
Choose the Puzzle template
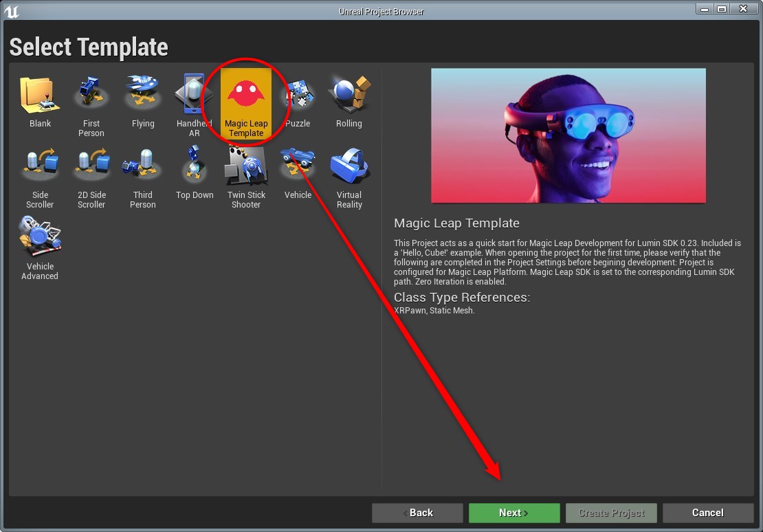tap(298, 102)
